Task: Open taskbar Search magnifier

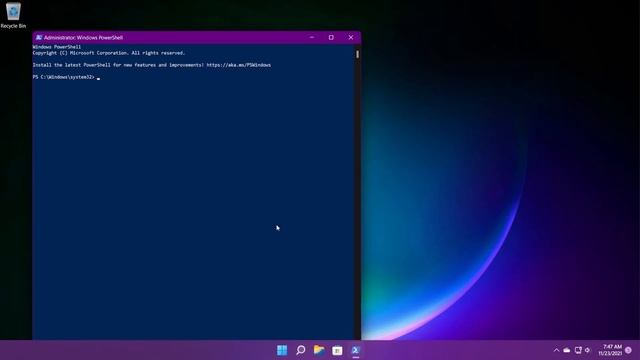Action: [300, 350]
